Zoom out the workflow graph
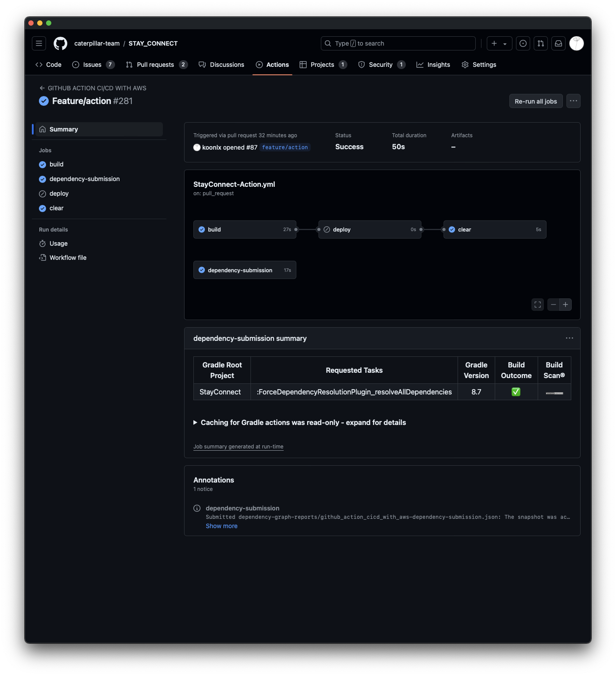This screenshot has height=676, width=616. 553,305
